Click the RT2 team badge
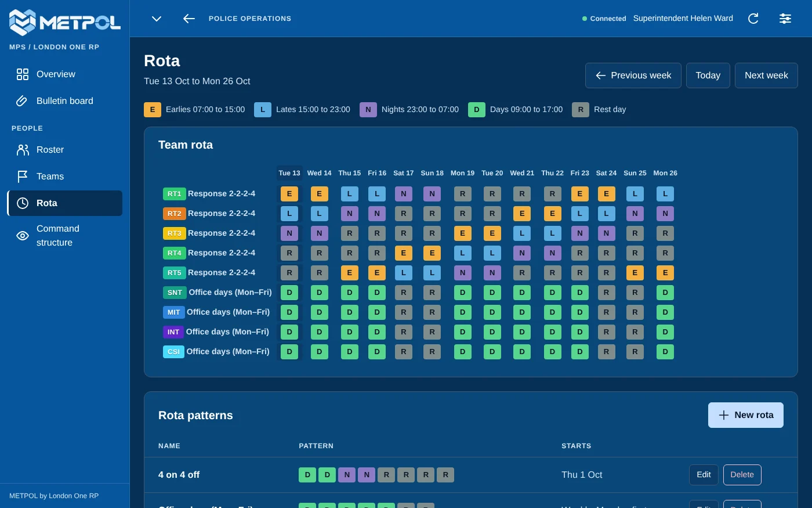812x508 pixels. (x=174, y=214)
